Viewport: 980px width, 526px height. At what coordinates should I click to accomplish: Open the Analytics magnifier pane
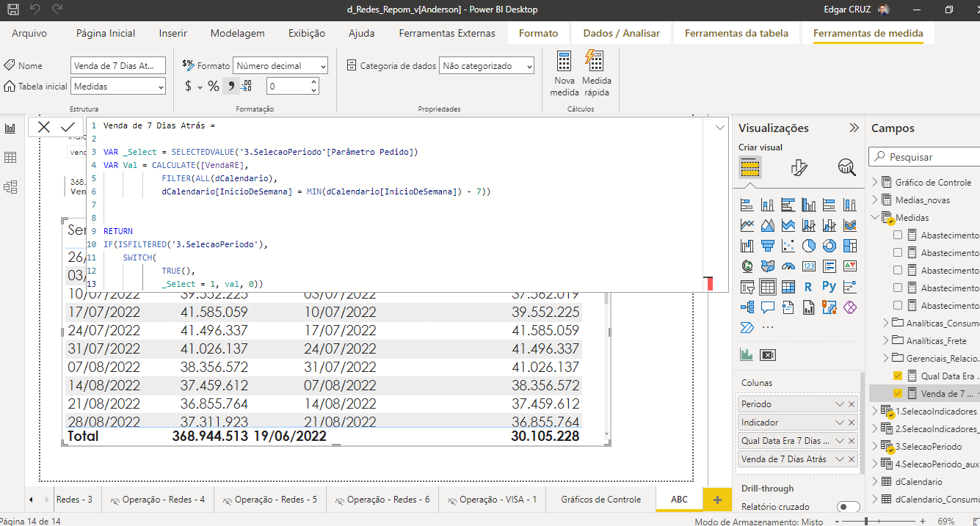[846, 168]
